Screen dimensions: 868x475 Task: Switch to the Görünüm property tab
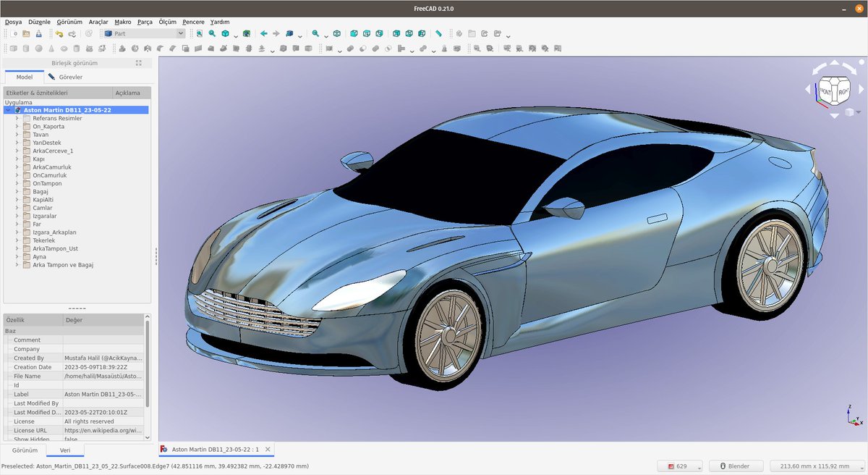click(25, 450)
